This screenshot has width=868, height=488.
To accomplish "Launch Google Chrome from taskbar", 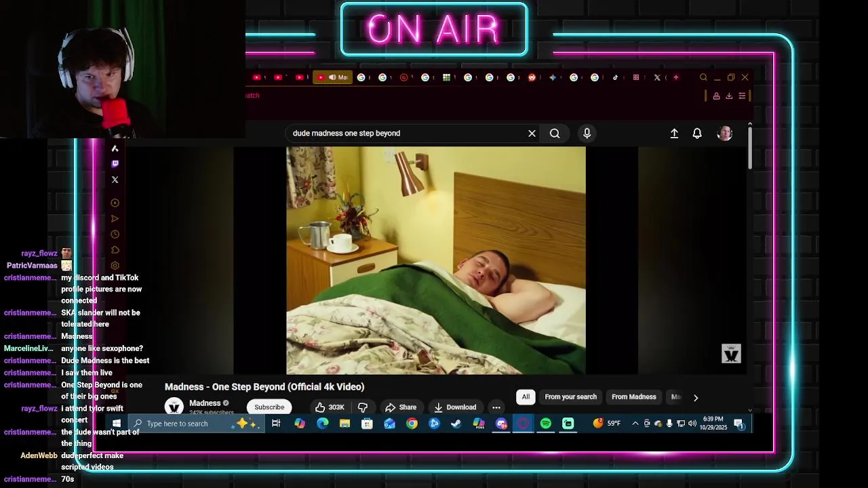I will click(412, 424).
